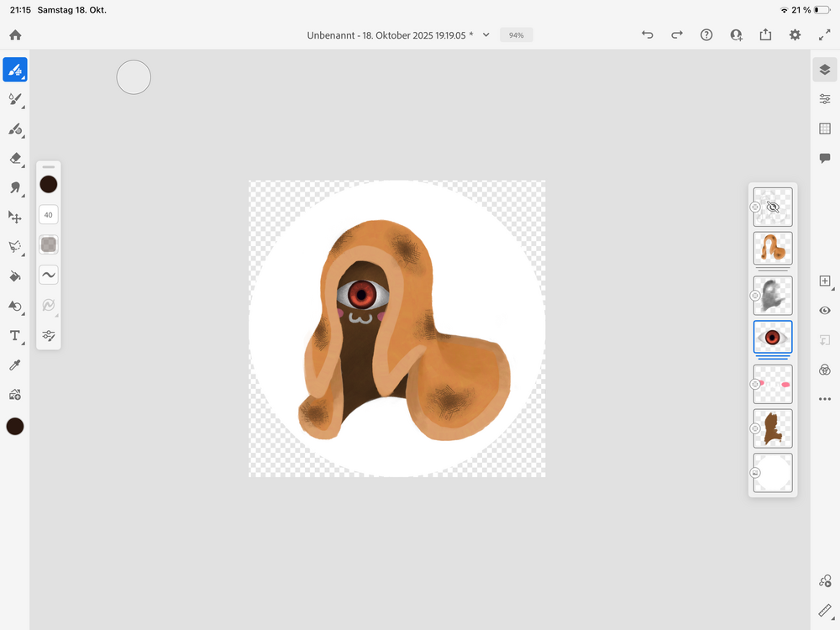The width and height of the screenshot is (840, 630).
Task: Open the dark brown brush color swatch
Action: [x=49, y=184]
